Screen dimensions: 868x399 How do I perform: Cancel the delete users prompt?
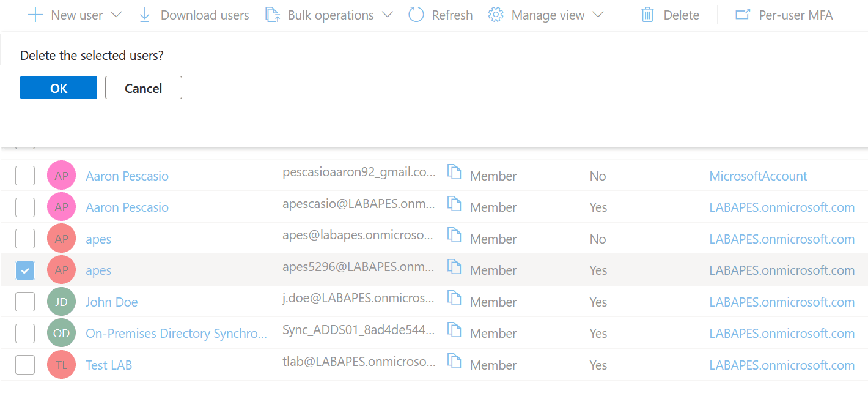click(x=144, y=88)
